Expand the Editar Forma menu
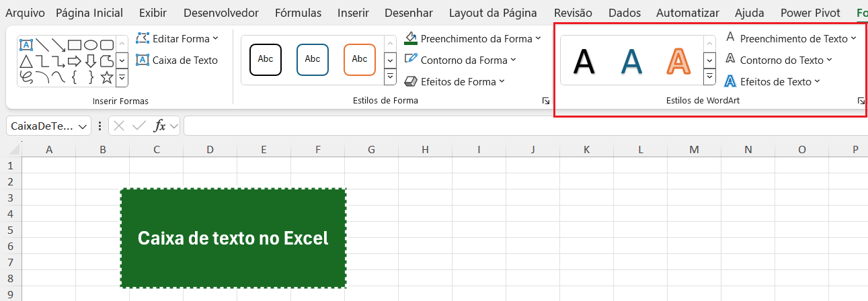The width and height of the screenshot is (868, 301). [x=216, y=38]
